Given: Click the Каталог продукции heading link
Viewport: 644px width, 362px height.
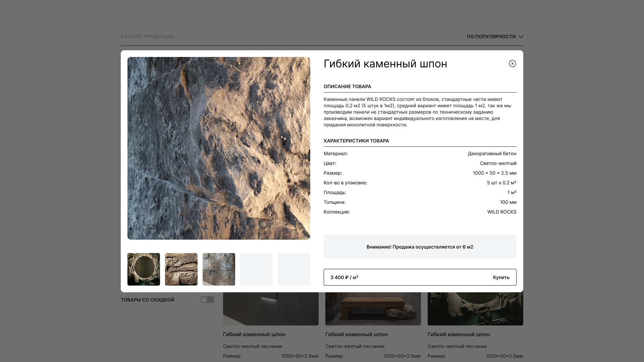Looking at the screenshot, I should pyautogui.click(x=148, y=37).
